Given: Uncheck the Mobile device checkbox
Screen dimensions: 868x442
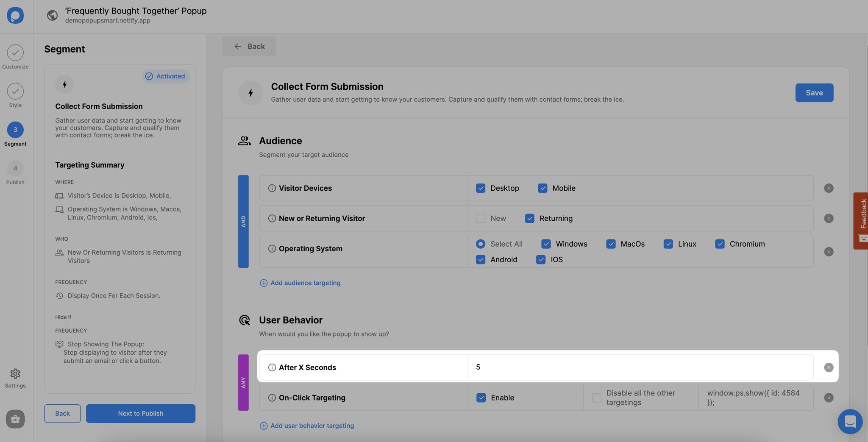Looking at the screenshot, I should coord(542,188).
